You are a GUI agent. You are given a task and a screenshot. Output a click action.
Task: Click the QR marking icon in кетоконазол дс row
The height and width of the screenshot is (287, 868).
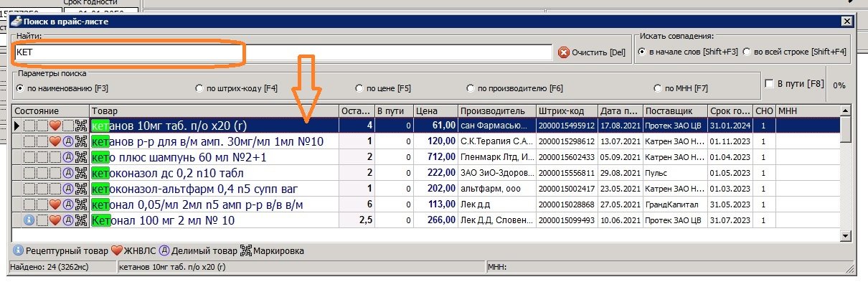coord(81,173)
